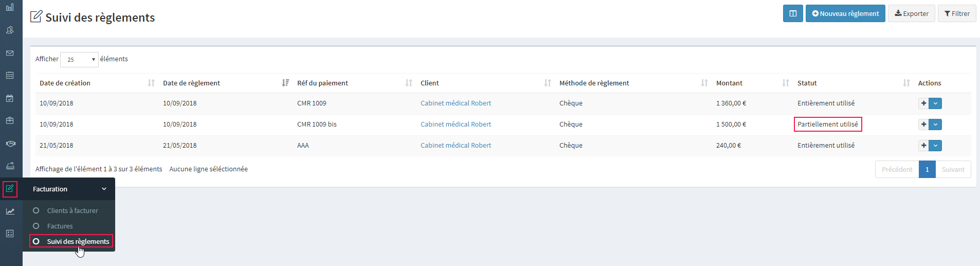Open the Afficher 25 elements dropdown
The width and height of the screenshot is (980, 266).
(79, 60)
